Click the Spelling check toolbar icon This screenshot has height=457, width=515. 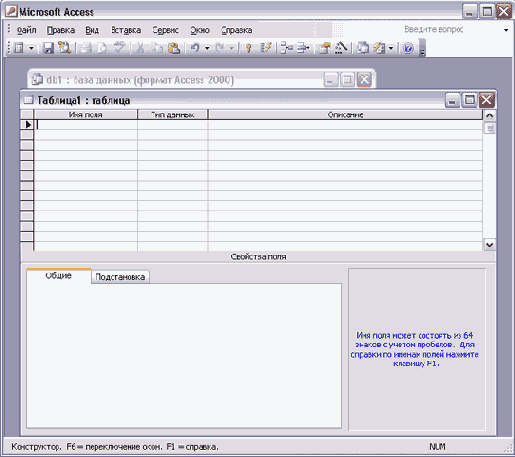pyautogui.click(x=119, y=48)
